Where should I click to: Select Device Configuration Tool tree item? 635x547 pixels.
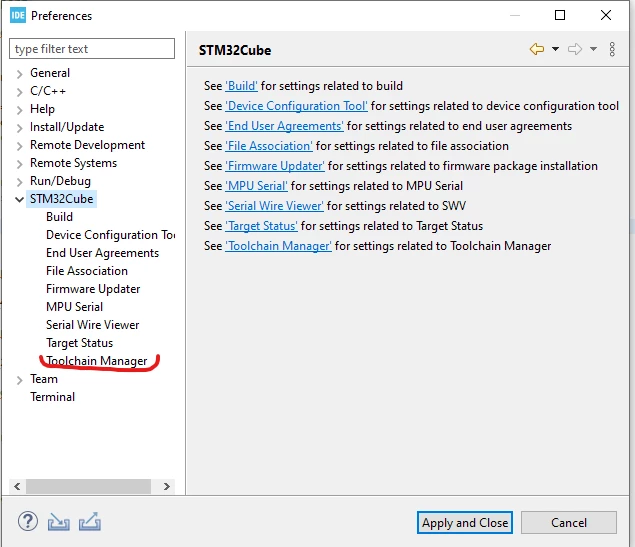coord(111,235)
